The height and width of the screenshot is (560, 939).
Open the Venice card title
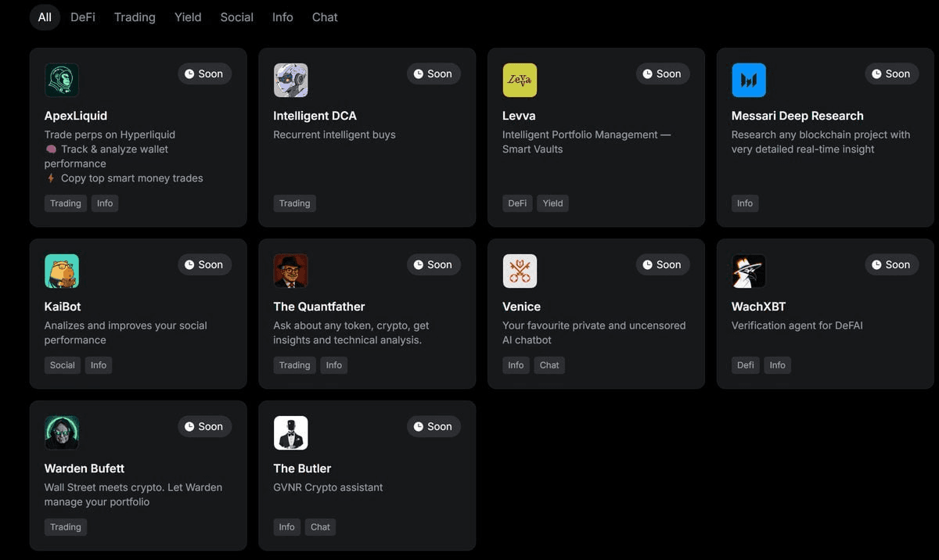coord(521,307)
